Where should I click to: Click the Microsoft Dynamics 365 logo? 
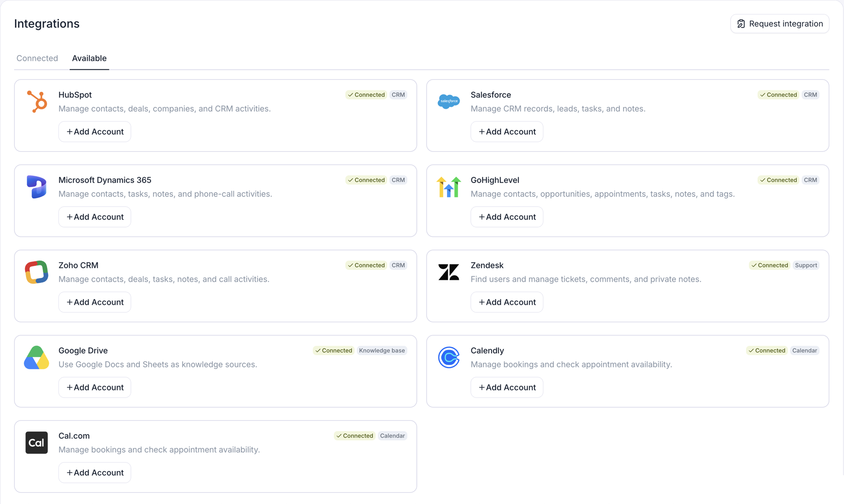click(x=37, y=187)
